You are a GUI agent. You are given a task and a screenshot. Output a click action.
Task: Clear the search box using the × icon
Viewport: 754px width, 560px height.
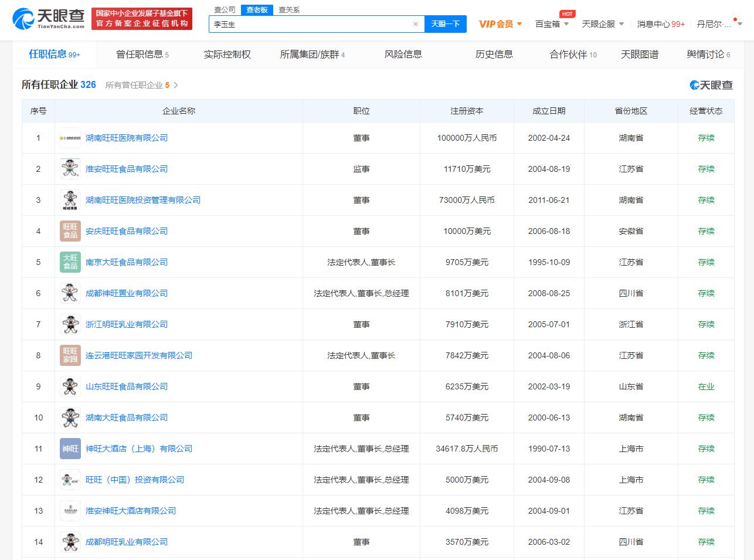tap(416, 24)
